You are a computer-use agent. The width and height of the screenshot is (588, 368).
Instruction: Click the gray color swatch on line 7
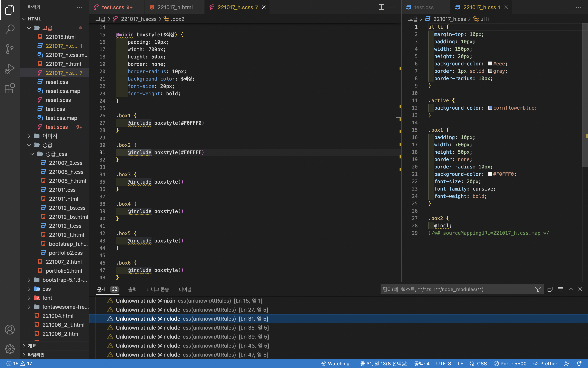point(490,71)
